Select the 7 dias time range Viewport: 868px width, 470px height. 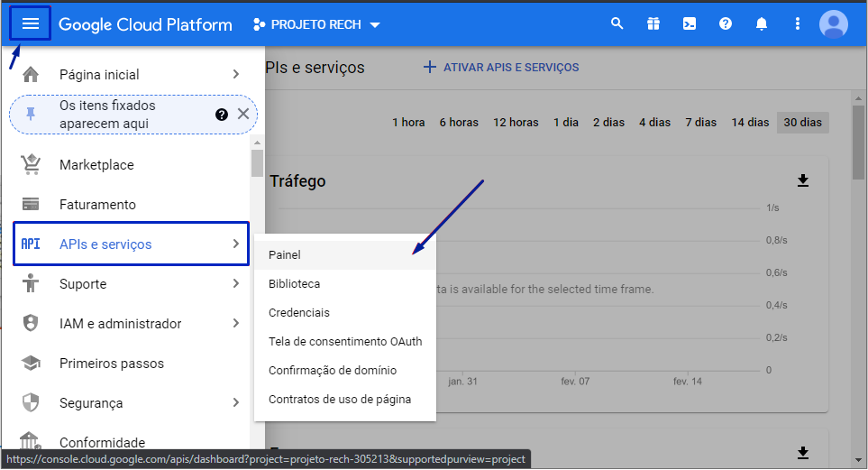[700, 123]
